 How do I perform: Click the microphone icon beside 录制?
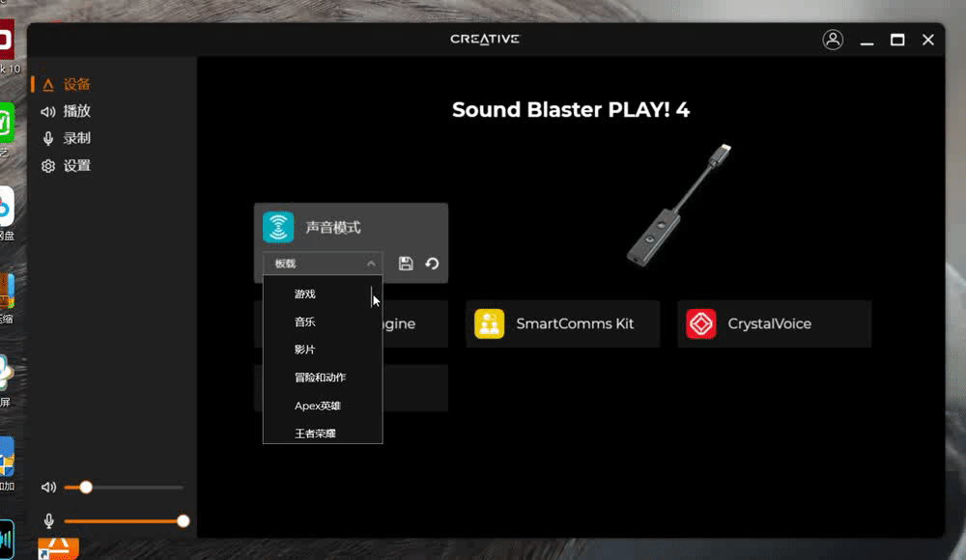(x=48, y=139)
